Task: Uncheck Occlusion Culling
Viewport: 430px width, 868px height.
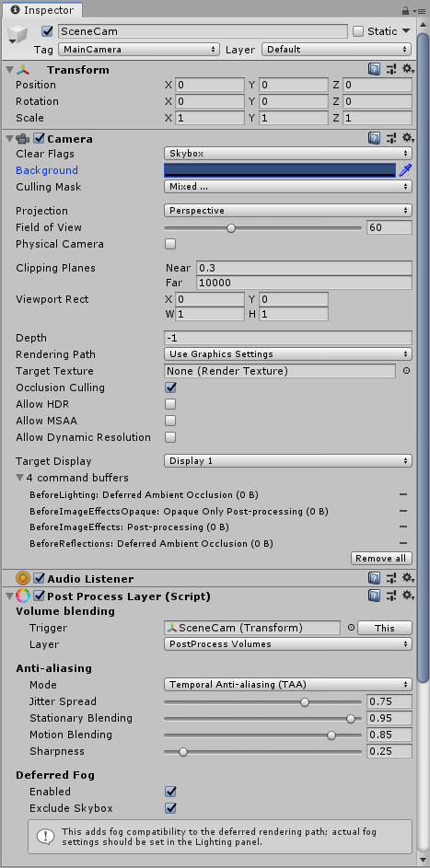Action: click(170, 388)
